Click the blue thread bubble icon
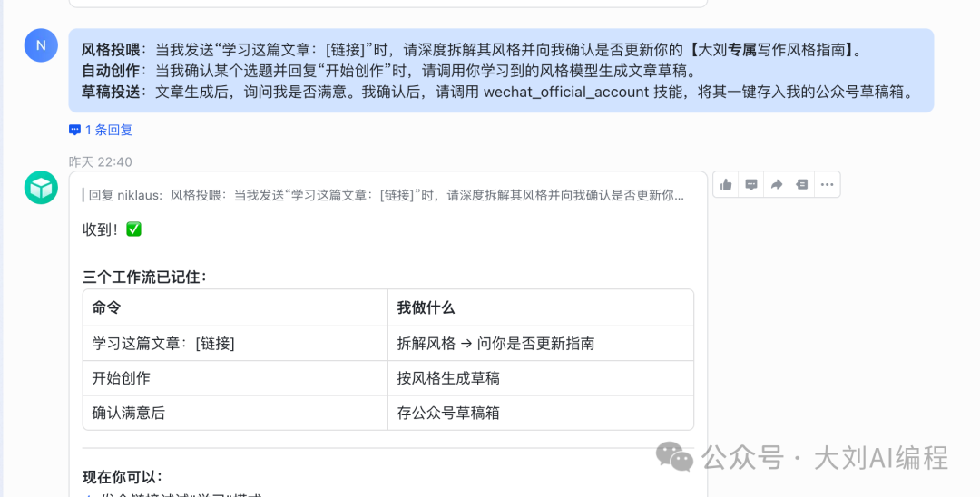 [74, 130]
